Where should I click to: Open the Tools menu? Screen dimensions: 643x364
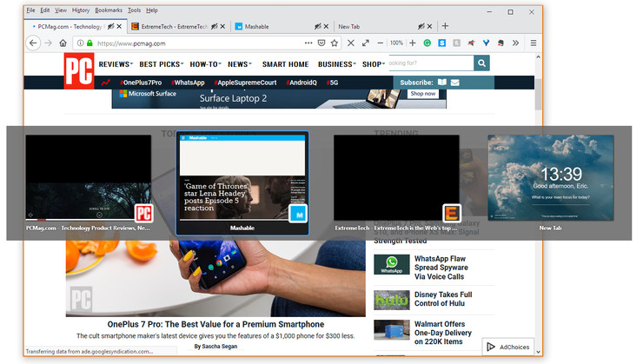coord(134,10)
